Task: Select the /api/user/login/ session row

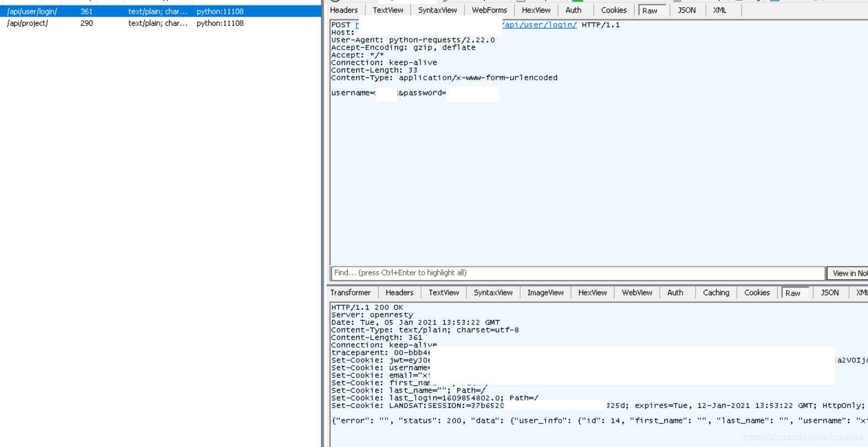Action: point(160,11)
